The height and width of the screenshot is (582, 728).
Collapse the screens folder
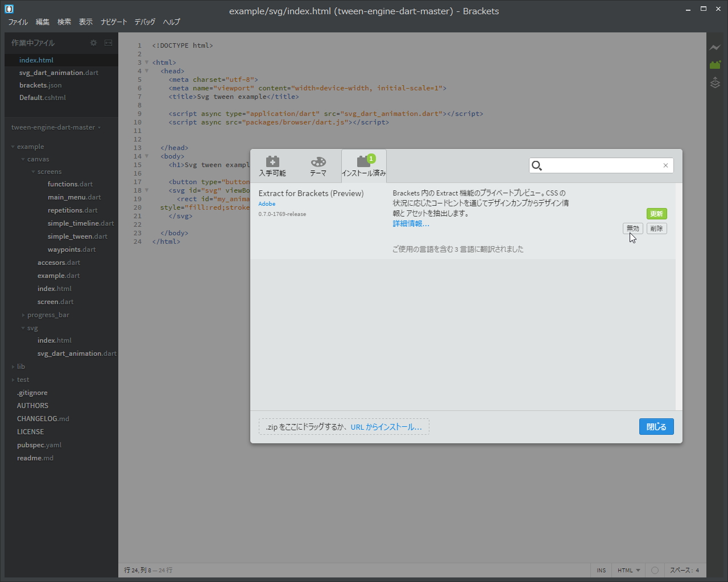33,172
